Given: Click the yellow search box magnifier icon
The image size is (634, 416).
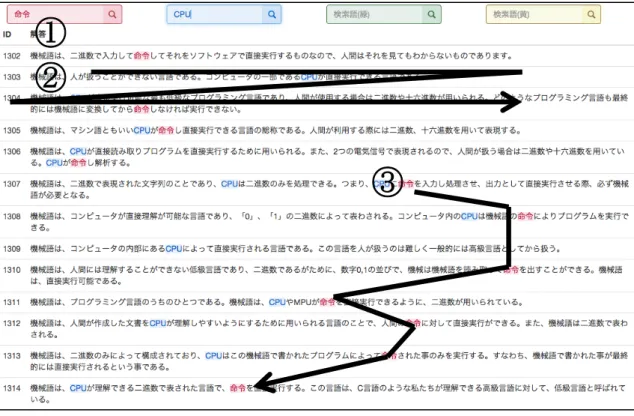Looking at the screenshot, I should click(591, 15).
